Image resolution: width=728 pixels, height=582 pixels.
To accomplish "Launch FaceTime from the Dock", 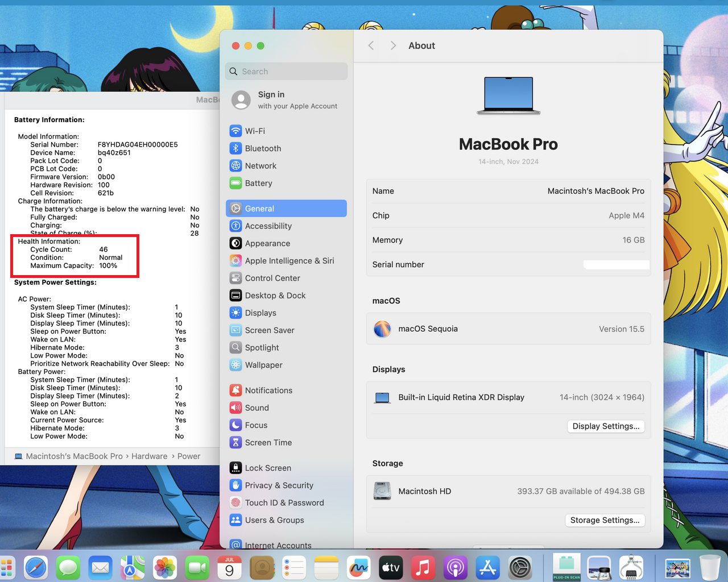I will [x=197, y=567].
